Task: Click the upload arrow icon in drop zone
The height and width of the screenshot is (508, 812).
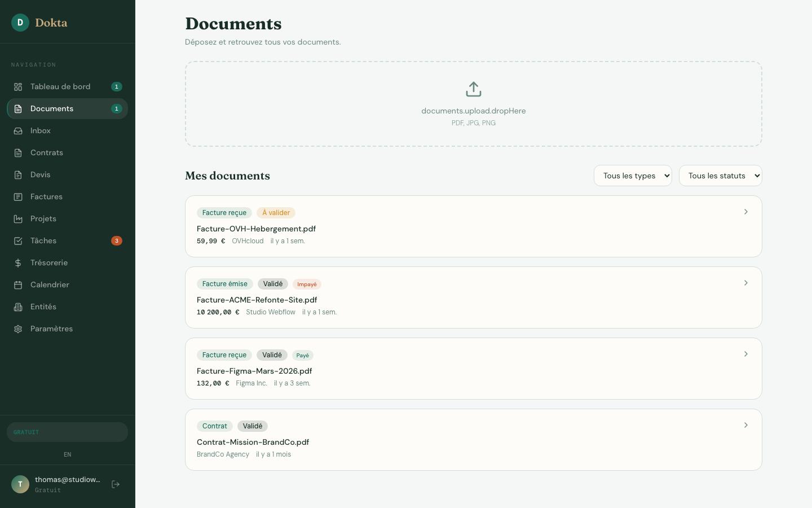Action: tap(473, 89)
